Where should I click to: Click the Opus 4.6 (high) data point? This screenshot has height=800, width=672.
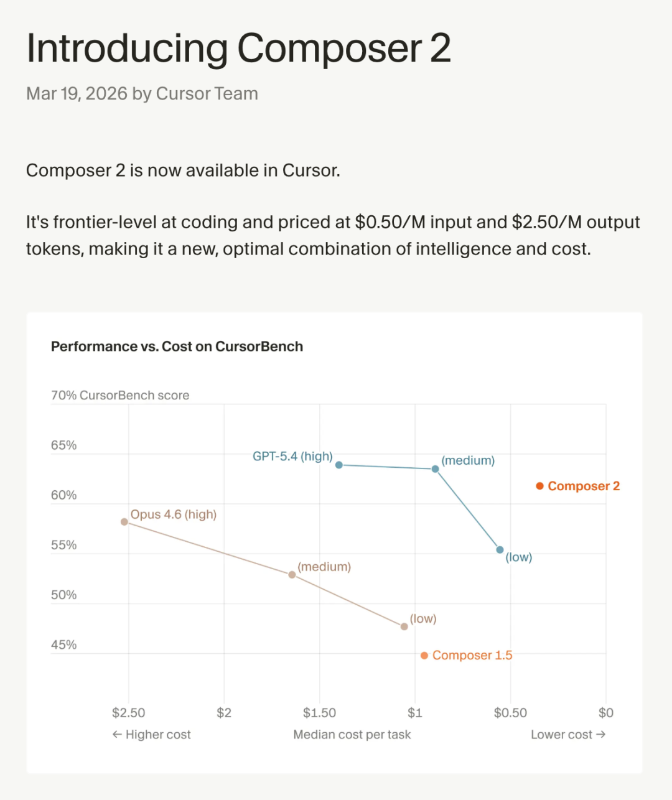(x=124, y=522)
